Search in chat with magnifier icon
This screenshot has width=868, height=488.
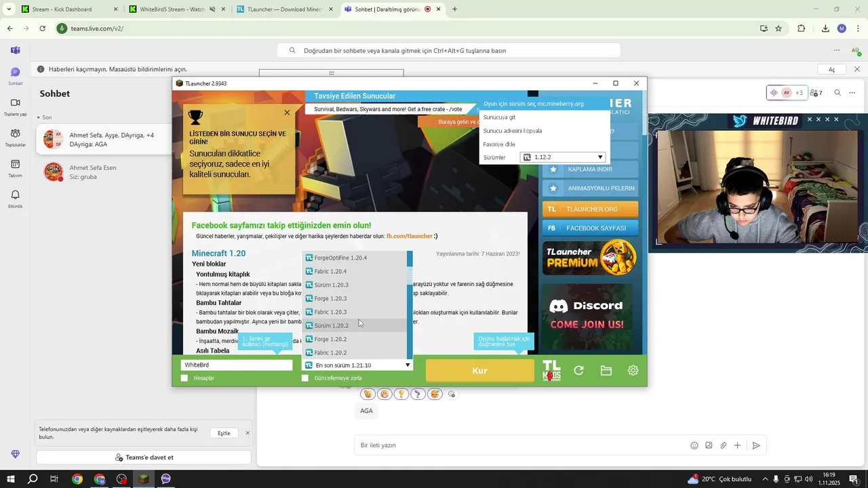point(837,93)
